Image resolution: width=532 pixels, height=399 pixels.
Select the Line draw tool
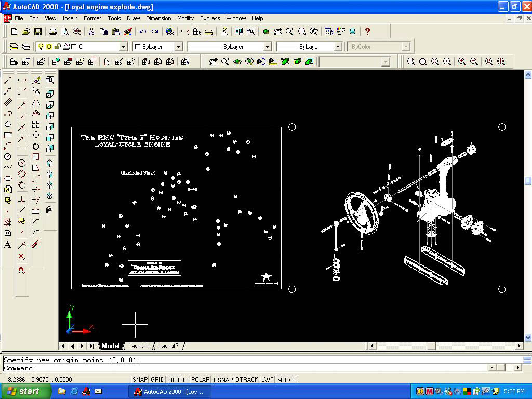point(8,81)
